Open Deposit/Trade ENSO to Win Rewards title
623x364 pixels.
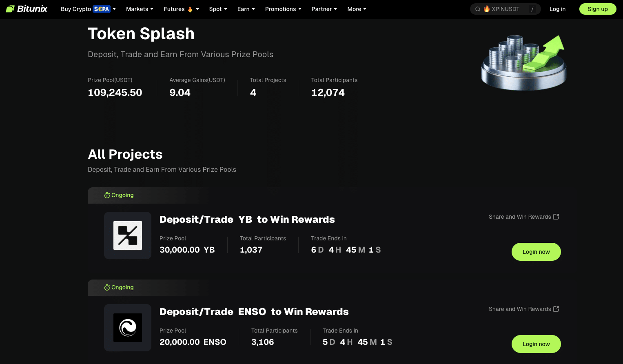click(254, 312)
